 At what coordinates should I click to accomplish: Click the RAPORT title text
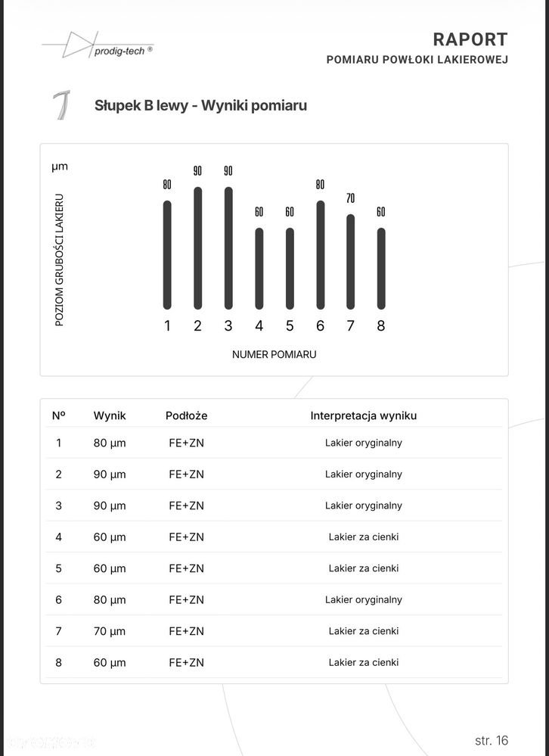pos(470,39)
